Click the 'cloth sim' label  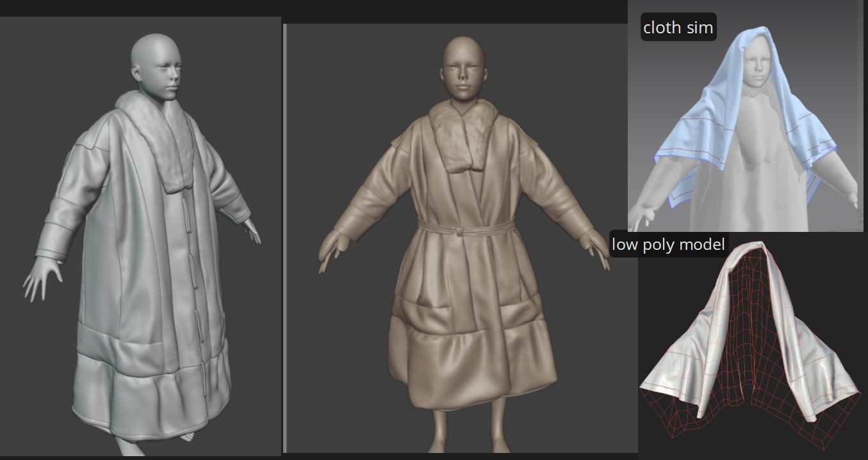(x=678, y=28)
